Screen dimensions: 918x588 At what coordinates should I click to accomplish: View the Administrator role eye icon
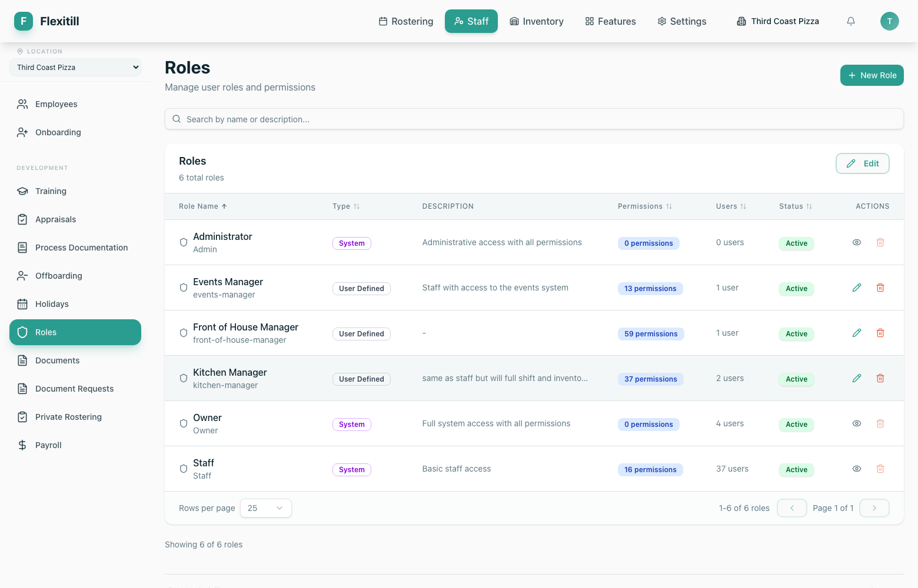857,242
